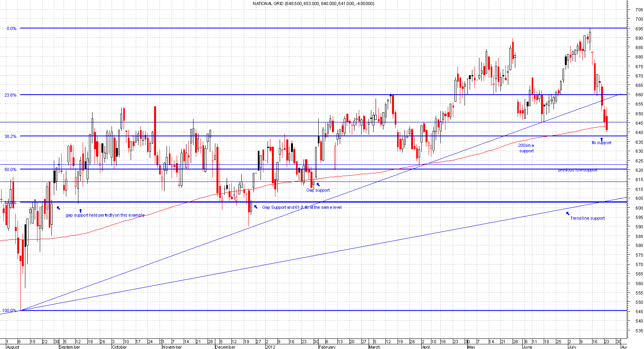The image size is (644, 349).
Task: Click the arrow next to 'Trend line support'
Action: [568, 213]
